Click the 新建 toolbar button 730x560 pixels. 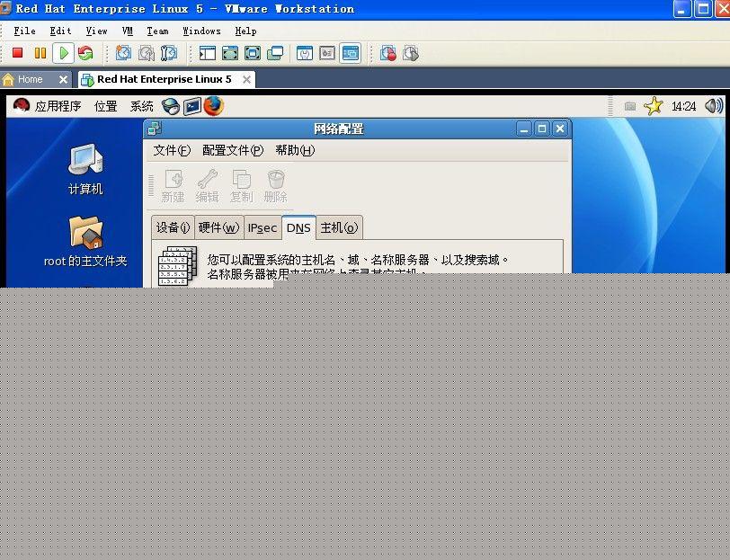pos(174,186)
